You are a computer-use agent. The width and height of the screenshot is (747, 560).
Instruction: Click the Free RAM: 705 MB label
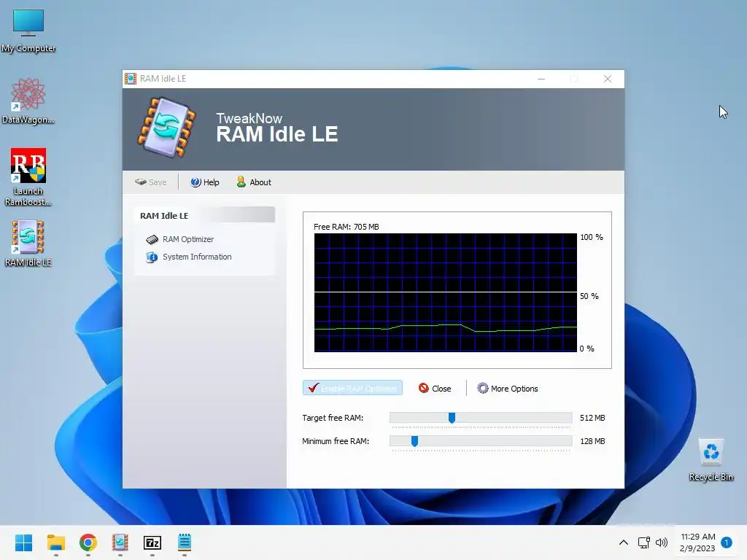pos(347,227)
